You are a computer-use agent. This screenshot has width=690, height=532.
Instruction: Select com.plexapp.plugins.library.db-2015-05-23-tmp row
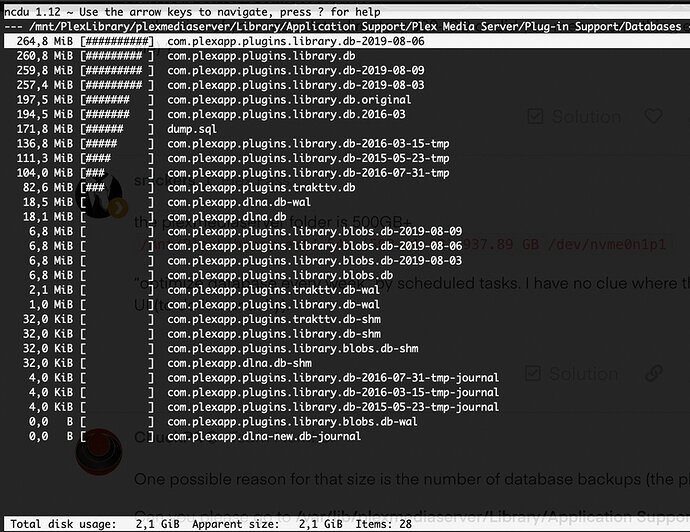[x=308, y=158]
